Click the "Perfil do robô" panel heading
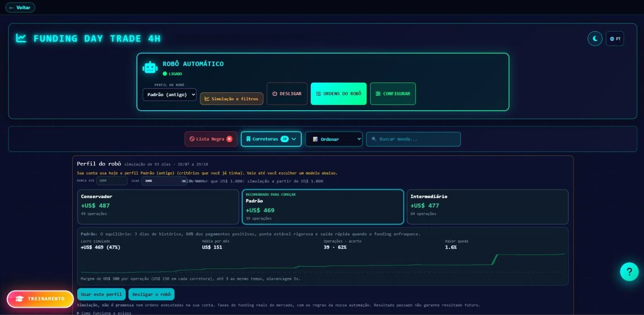644x315 pixels. click(99, 164)
